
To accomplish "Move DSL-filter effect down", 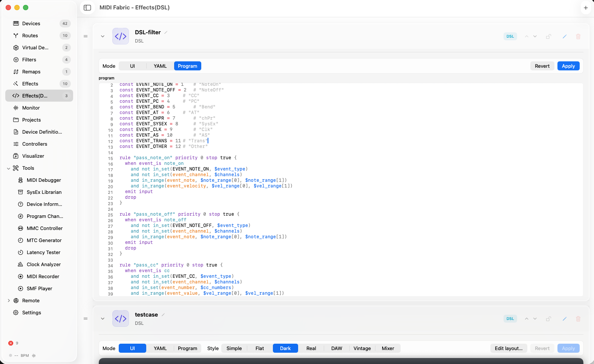I will click(x=535, y=37).
